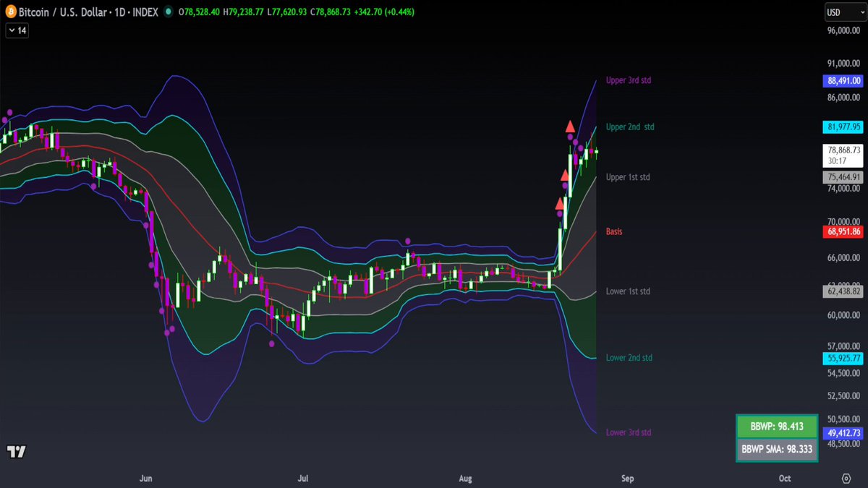
Task: Select the red Basis line label
Action: pos(614,232)
